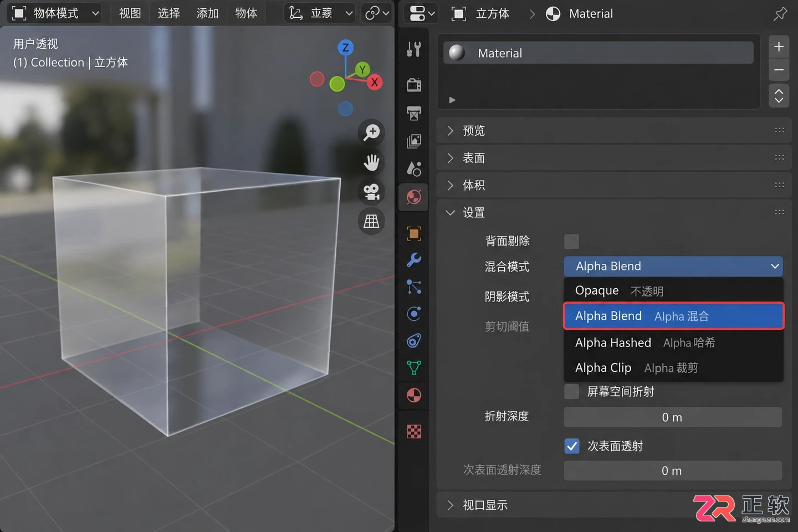The height and width of the screenshot is (532, 798).
Task: Choose Alpha Hashed blend mode
Action: coord(673,343)
